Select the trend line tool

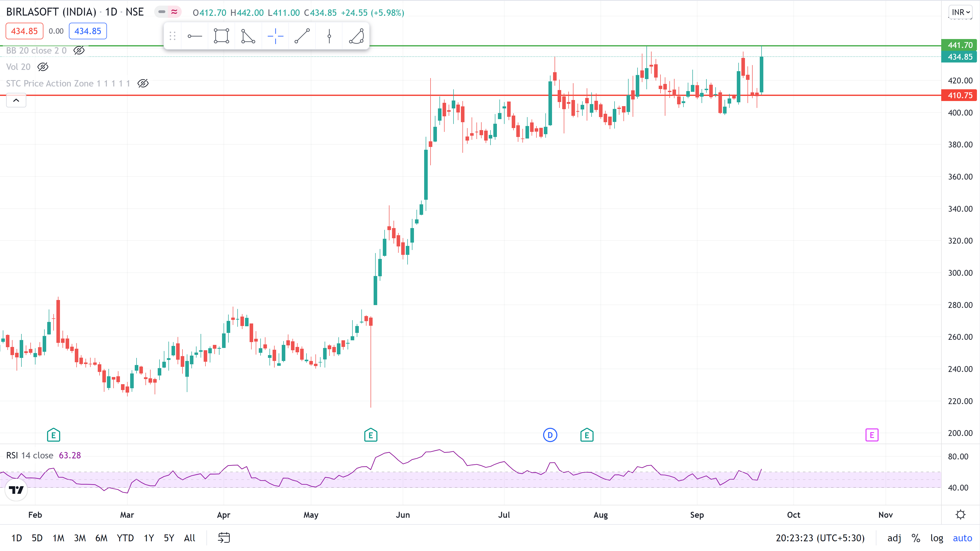(302, 36)
